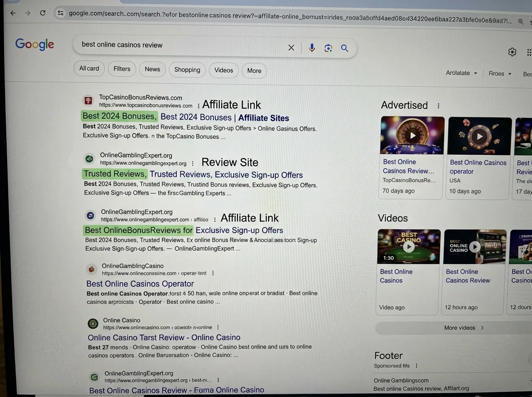532x397 pixels.
Task: Clear the search box with the X icon
Action: tap(291, 48)
